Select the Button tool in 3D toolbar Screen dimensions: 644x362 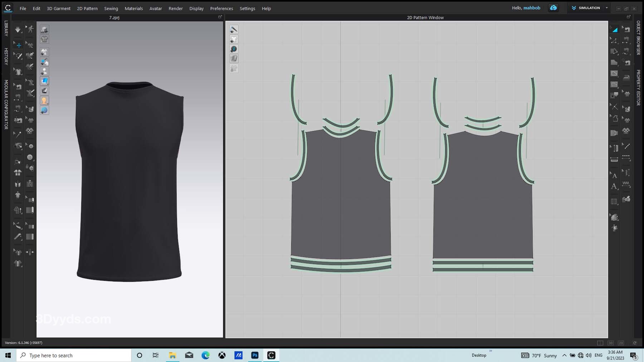coord(30,157)
